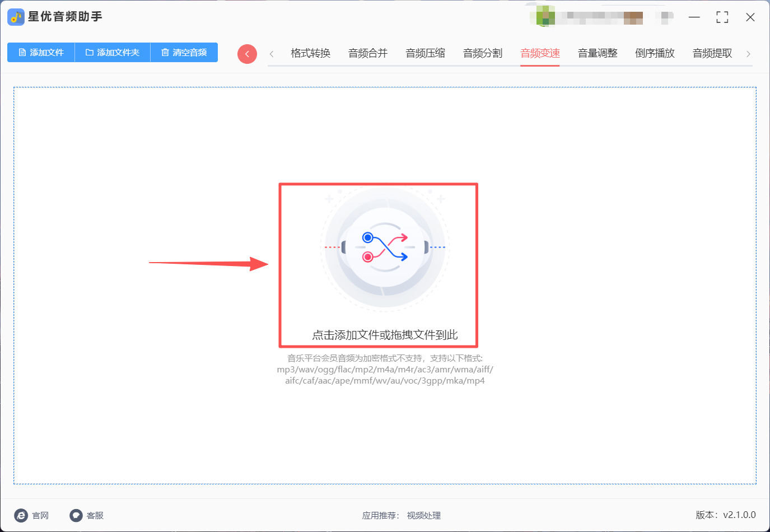Switch to the 音频分割 tab
Viewport: 770px width, 532px height.
pos(483,53)
